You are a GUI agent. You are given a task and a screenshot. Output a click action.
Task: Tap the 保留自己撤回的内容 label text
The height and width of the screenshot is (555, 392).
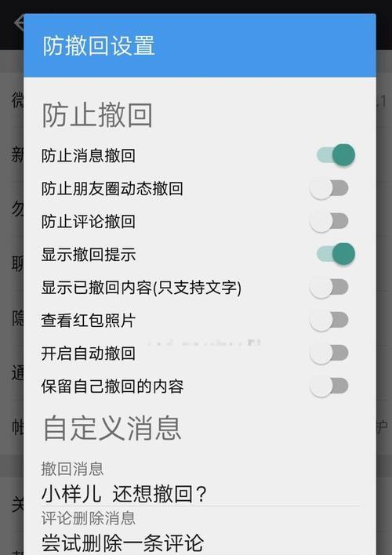coord(112,386)
